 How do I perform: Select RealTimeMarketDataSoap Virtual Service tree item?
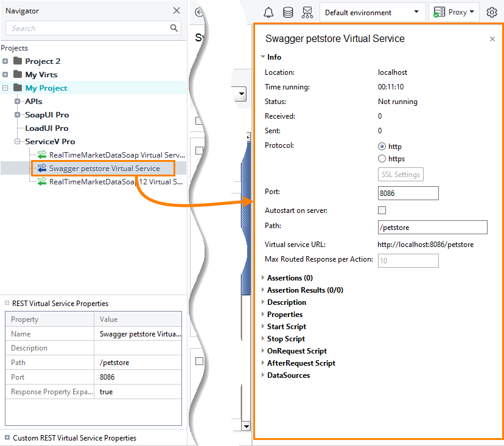tap(117, 155)
